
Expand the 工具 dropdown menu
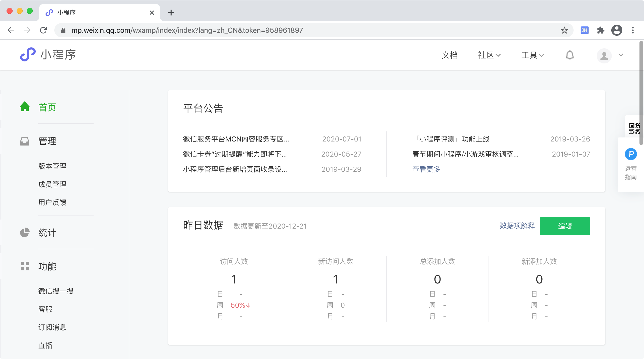(533, 55)
